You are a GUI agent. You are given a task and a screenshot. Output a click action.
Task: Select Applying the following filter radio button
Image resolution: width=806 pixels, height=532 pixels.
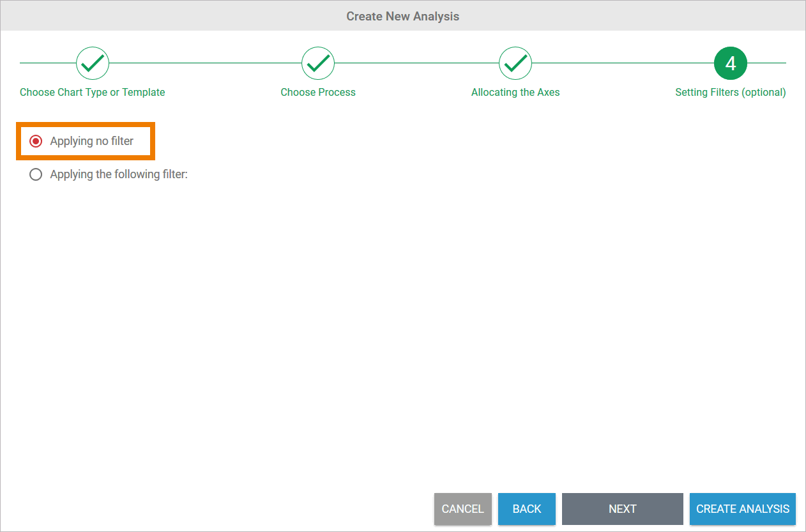click(36, 174)
